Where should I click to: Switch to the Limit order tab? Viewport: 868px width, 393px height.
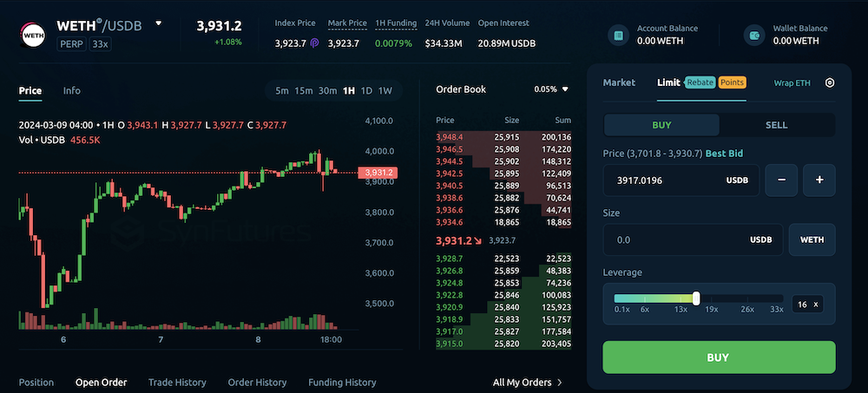(668, 82)
